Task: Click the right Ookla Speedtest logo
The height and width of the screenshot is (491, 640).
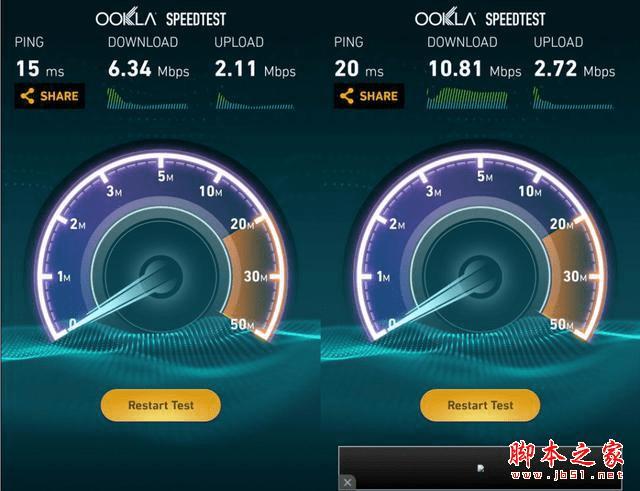Action: click(x=480, y=18)
